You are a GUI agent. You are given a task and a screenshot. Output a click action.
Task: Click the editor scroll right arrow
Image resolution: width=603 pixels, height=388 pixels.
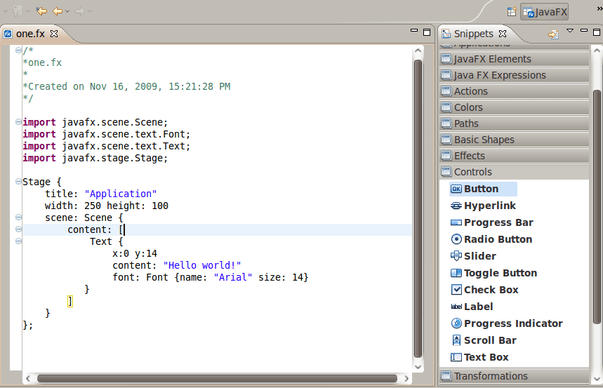click(x=406, y=378)
